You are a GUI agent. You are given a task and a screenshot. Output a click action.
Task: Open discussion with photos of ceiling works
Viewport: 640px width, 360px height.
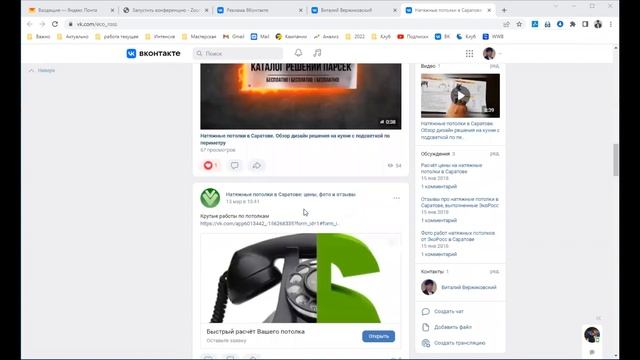(458, 236)
